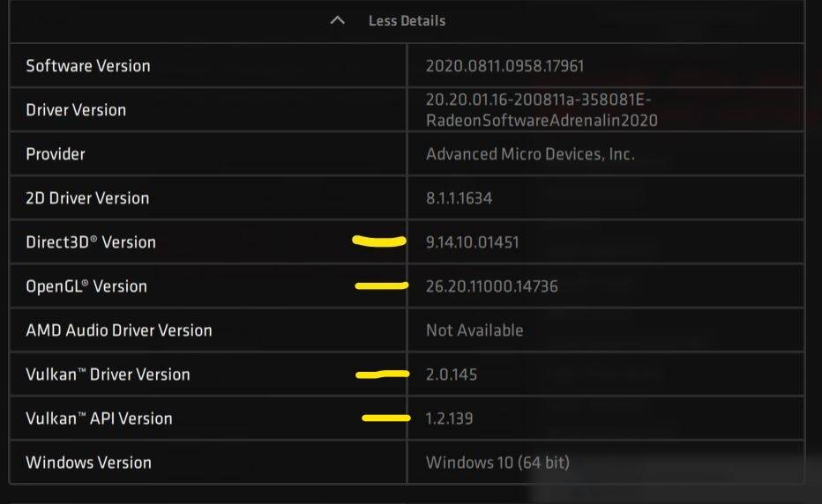Click the Vulkan API value 1.2.139
Screen dimensions: 822x504
449,418
